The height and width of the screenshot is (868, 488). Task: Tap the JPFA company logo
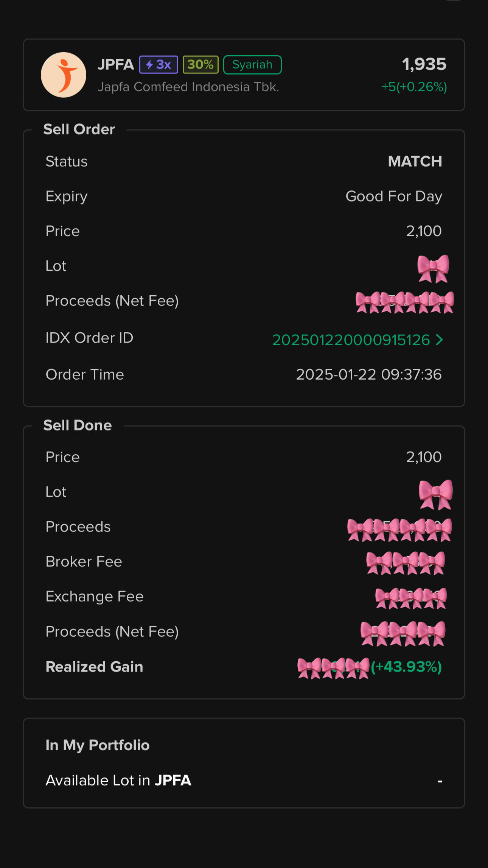(x=64, y=75)
